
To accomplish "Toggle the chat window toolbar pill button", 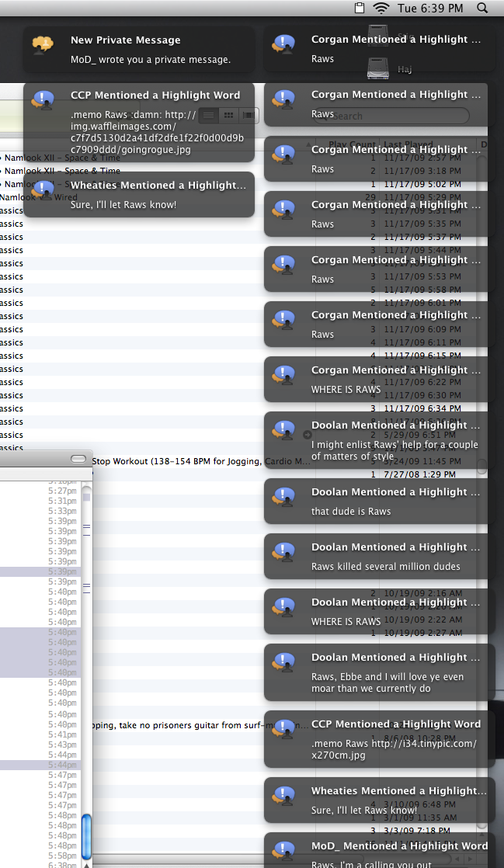I will tap(78, 459).
